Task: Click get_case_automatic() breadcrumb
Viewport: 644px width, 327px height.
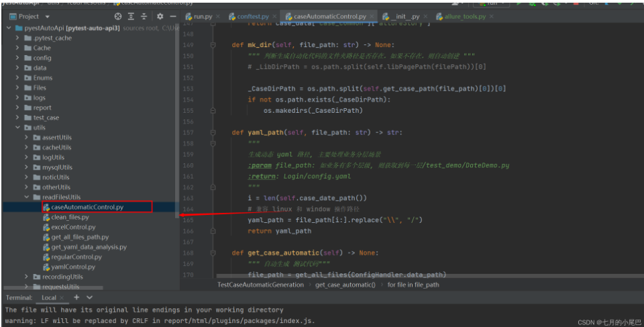Action: tap(345, 285)
